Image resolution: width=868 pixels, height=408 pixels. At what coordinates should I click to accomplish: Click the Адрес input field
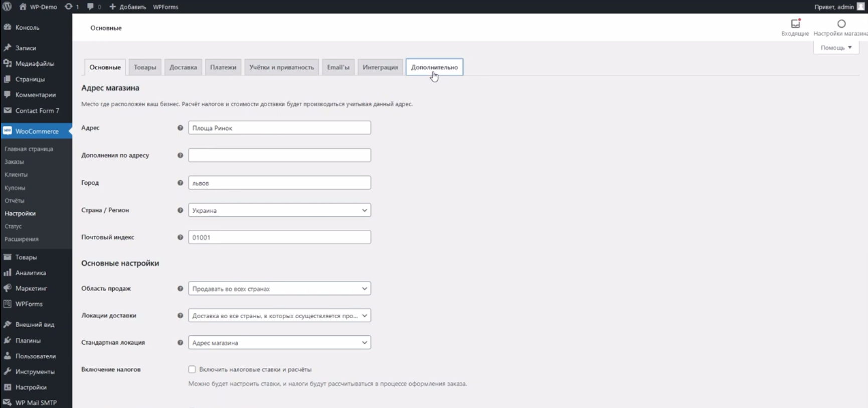pos(279,128)
